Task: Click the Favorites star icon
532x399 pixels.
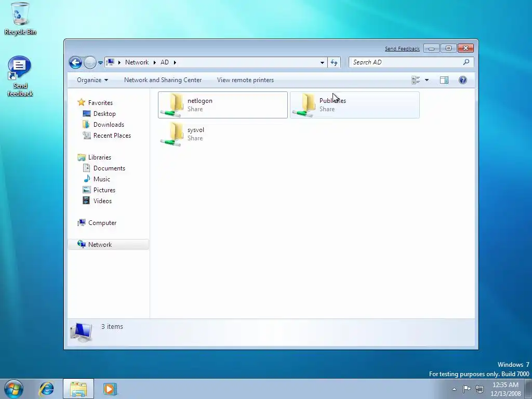Action: (81, 102)
